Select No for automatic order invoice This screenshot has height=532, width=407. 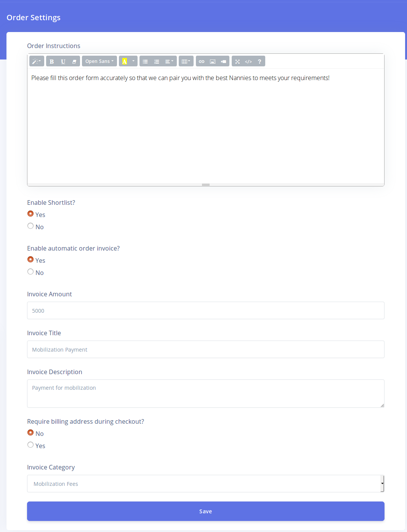point(30,272)
